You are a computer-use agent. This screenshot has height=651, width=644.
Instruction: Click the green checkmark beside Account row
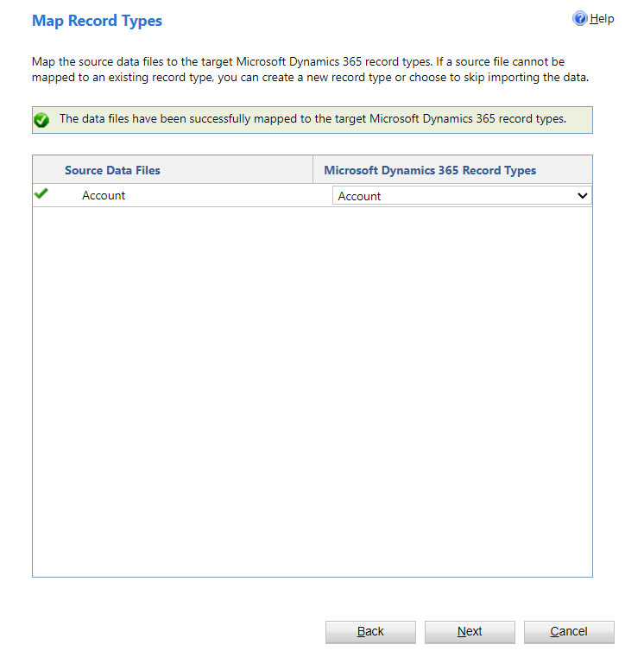[41, 193]
